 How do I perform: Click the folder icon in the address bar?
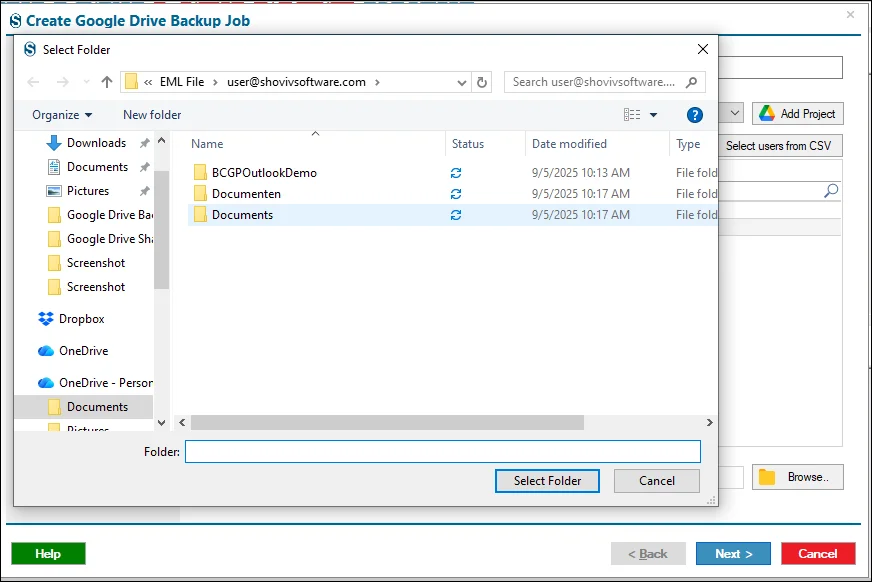point(131,82)
